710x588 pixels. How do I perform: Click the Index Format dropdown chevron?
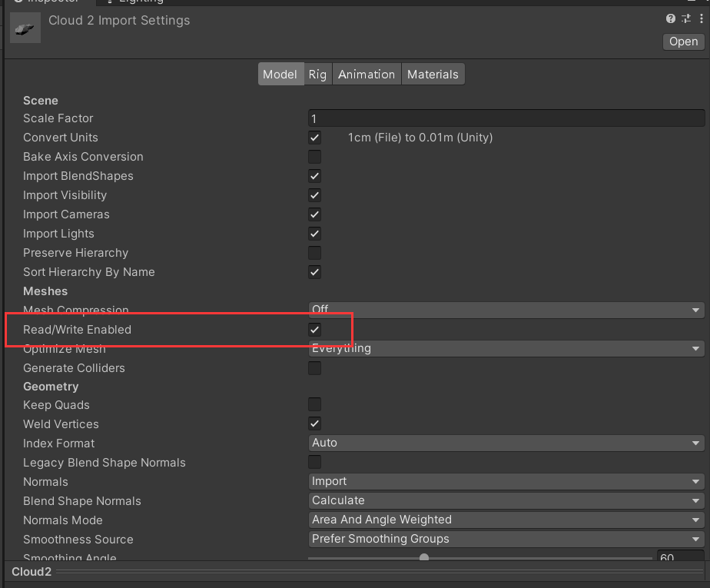coord(696,443)
